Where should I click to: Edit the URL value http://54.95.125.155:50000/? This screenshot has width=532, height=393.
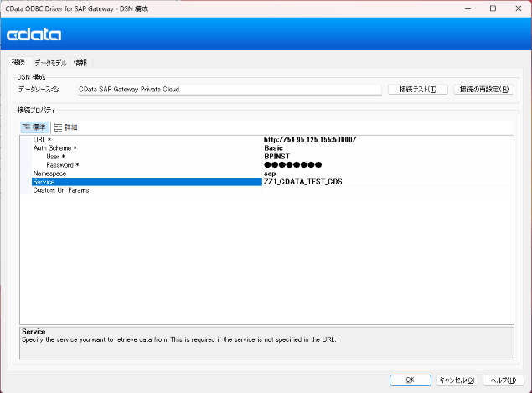(x=388, y=139)
